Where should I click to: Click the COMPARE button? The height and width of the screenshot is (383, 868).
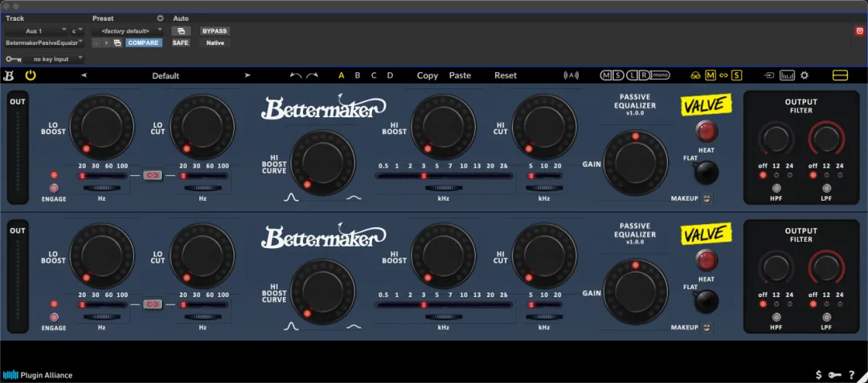pyautogui.click(x=144, y=43)
